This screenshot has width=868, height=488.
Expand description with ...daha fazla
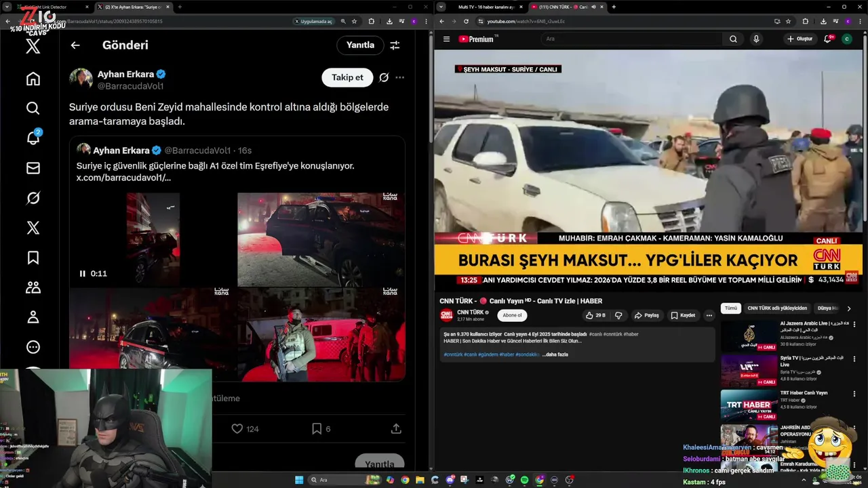(x=555, y=354)
